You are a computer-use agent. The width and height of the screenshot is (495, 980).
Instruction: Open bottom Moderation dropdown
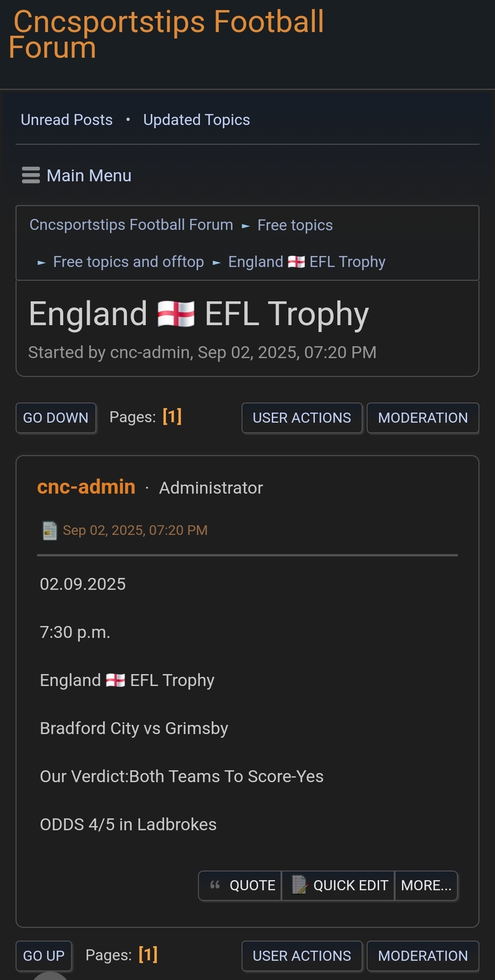(423, 956)
